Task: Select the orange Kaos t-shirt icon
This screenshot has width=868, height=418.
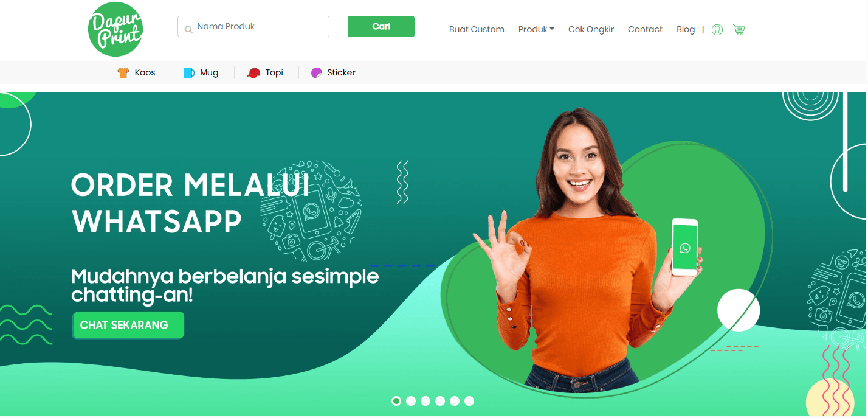Action: pyautogui.click(x=123, y=73)
